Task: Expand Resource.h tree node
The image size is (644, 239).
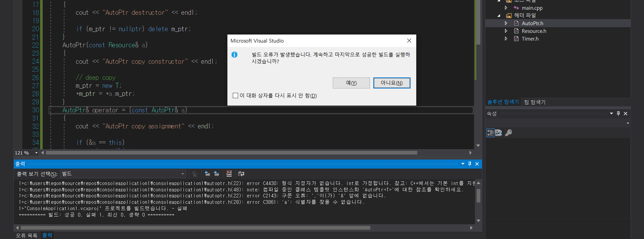Action: click(506, 31)
